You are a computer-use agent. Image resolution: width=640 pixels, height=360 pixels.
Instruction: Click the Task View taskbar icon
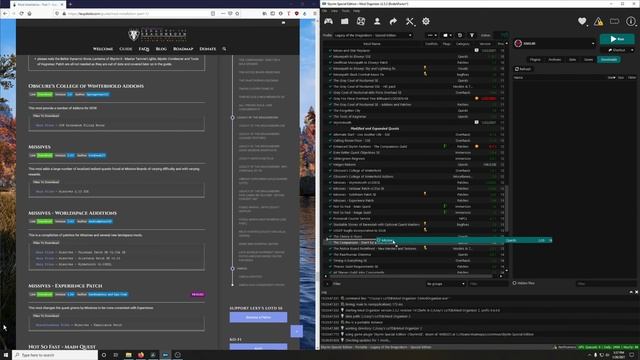pos(116,355)
